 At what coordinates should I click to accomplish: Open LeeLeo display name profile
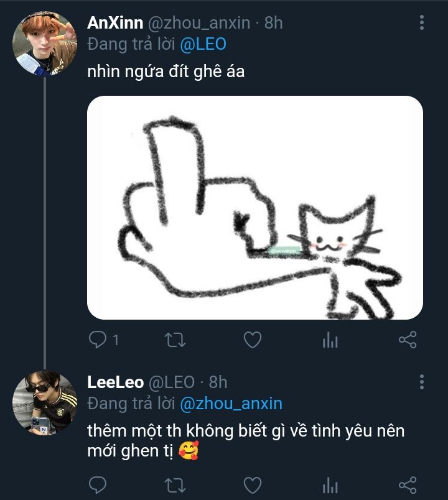(x=116, y=381)
